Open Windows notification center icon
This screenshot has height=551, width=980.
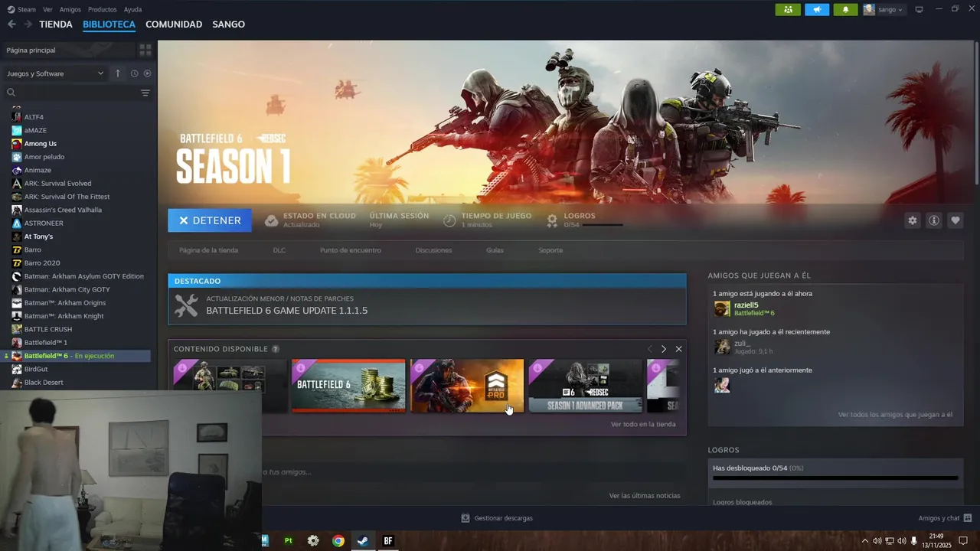click(x=963, y=541)
